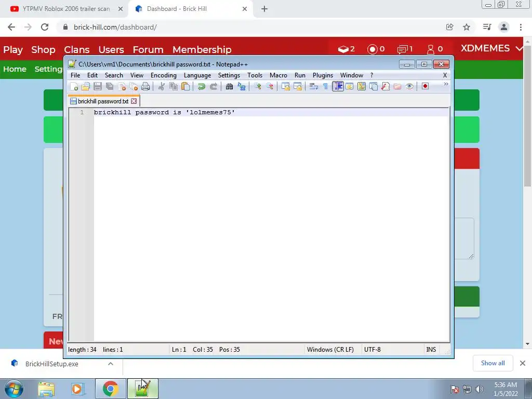Click the Copy icon in Notepad++ toolbar
The image size is (532, 399).
174,87
